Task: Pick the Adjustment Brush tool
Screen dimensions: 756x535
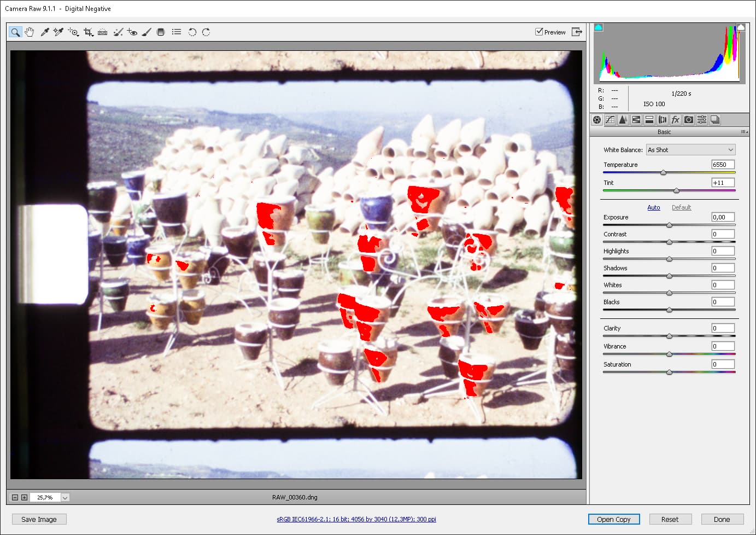Action: 146,32
